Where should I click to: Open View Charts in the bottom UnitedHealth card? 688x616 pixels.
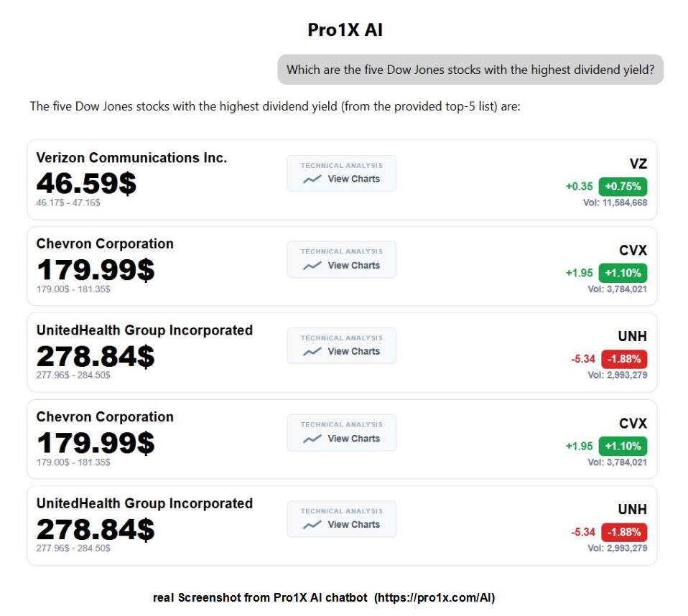point(353,525)
